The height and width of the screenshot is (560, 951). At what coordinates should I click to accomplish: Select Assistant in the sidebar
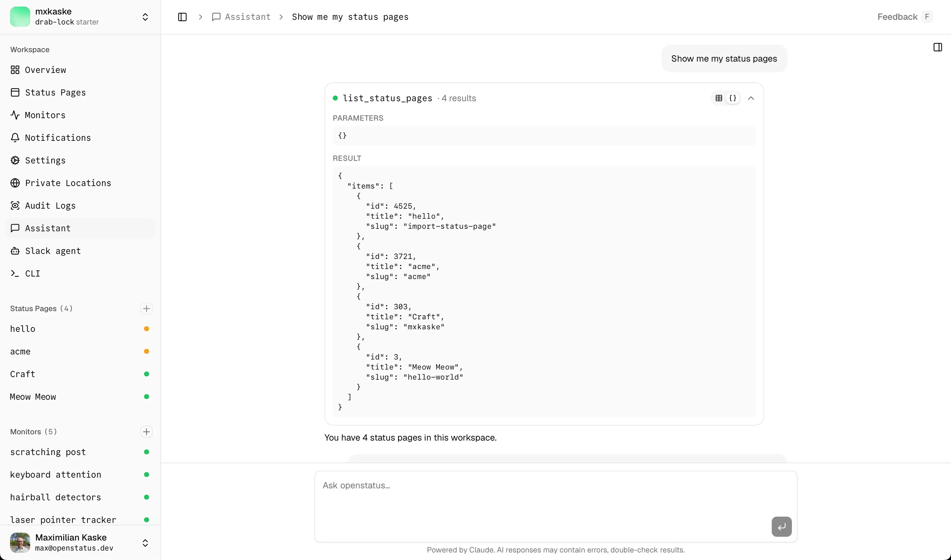(x=80, y=228)
